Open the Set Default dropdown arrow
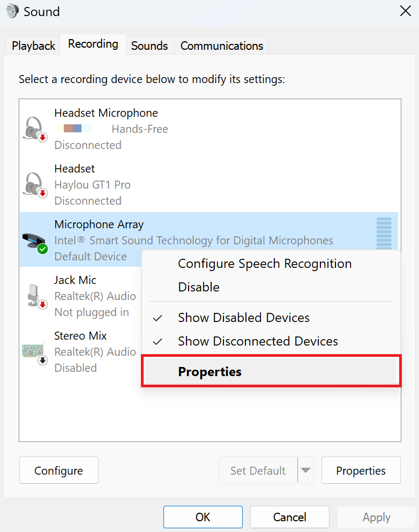Screen dimensions: 419x532 pos(306,470)
